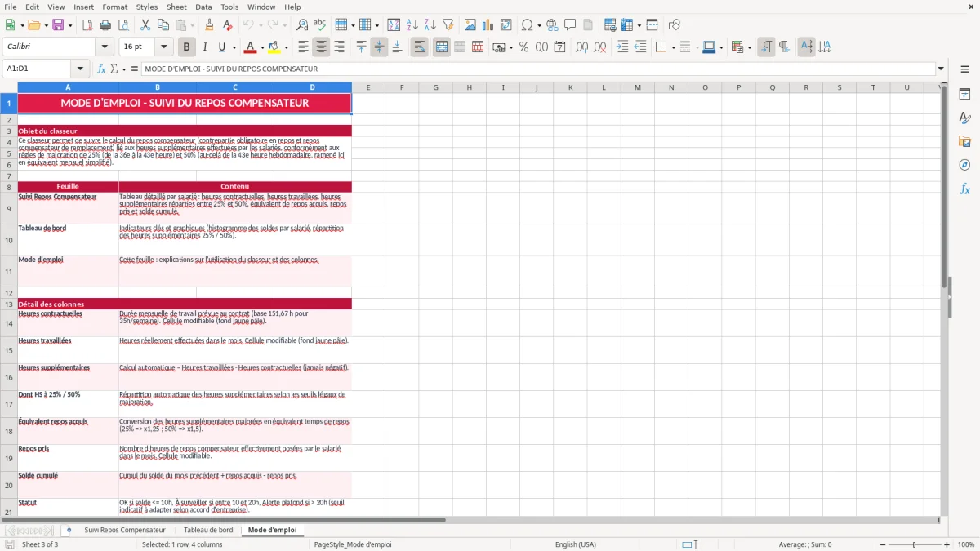Click the Save document icon
The height and width of the screenshot is (551, 980).
[58, 25]
